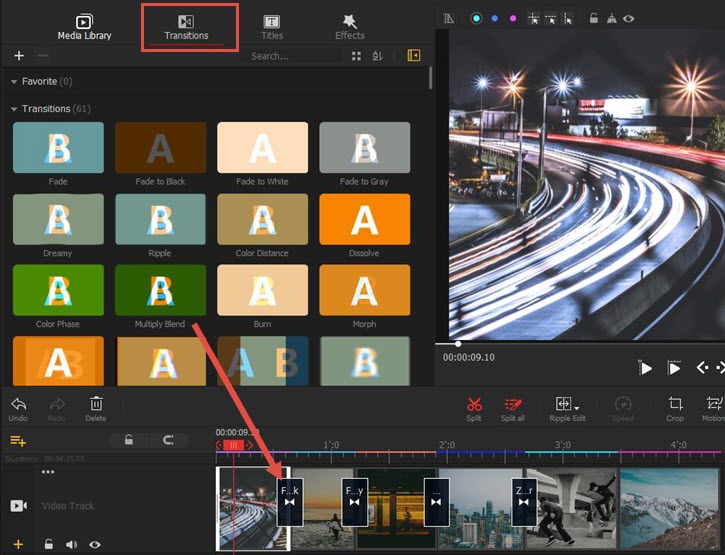Screen dimensions: 725x555
Task: Open the Media Library tab
Action: click(84, 27)
